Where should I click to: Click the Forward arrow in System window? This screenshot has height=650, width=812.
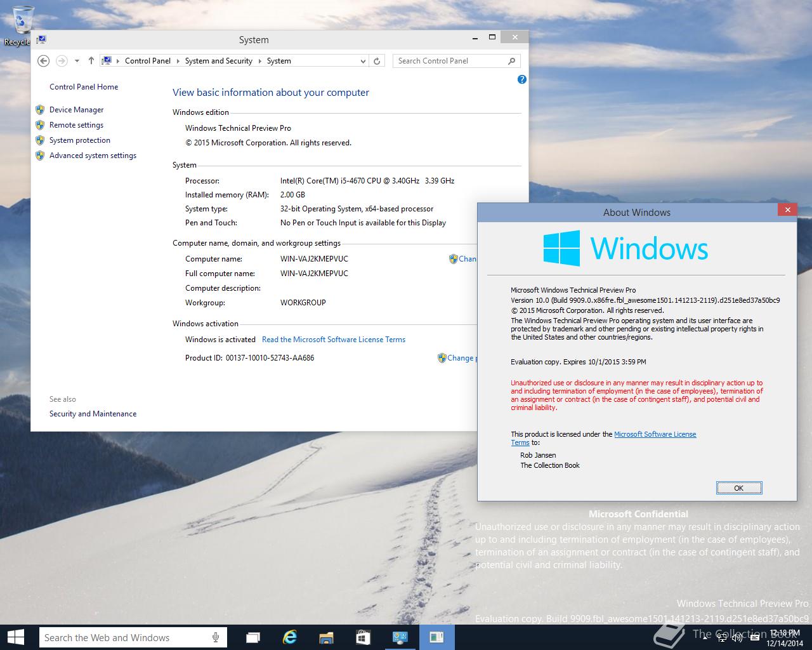(x=62, y=61)
